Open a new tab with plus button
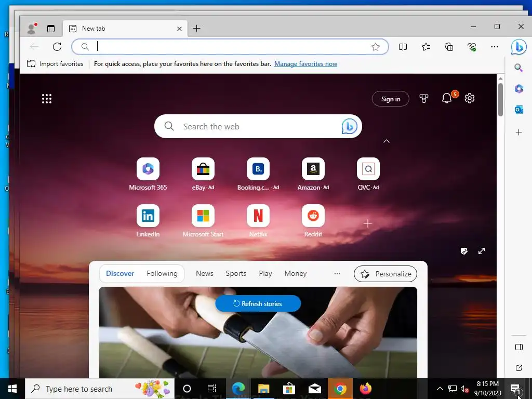 [x=196, y=29]
